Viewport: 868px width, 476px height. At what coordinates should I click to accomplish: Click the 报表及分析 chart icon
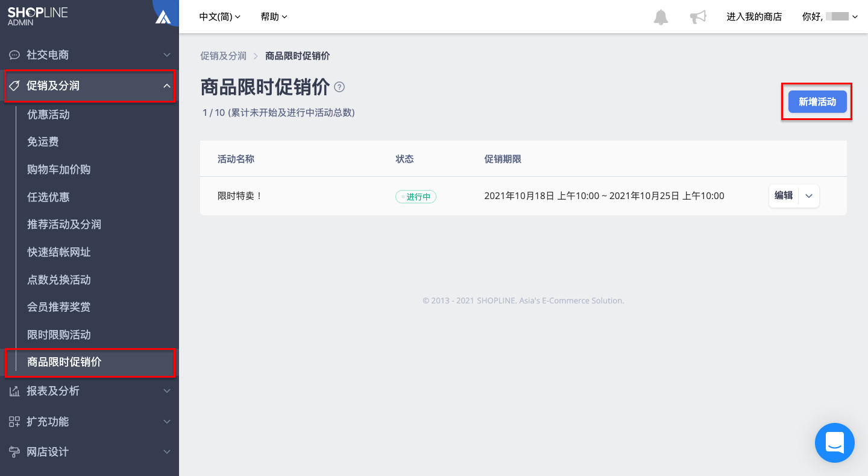point(14,391)
